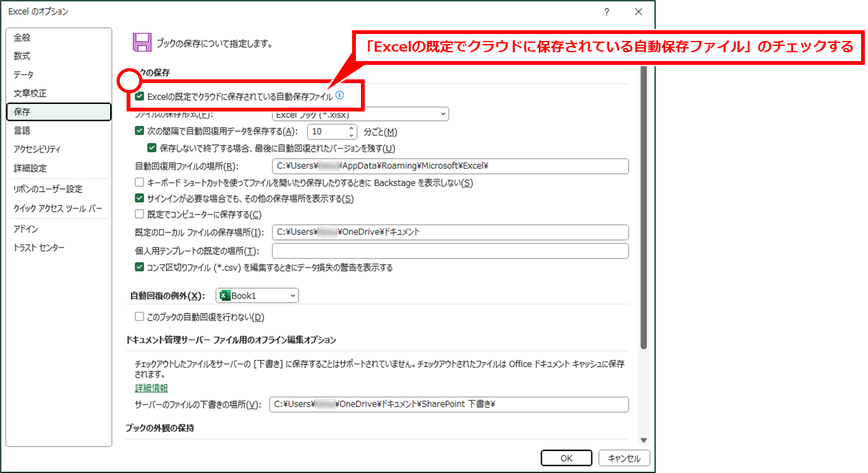868x473 pixels.
Task: Click the OK button
Action: pos(566,458)
